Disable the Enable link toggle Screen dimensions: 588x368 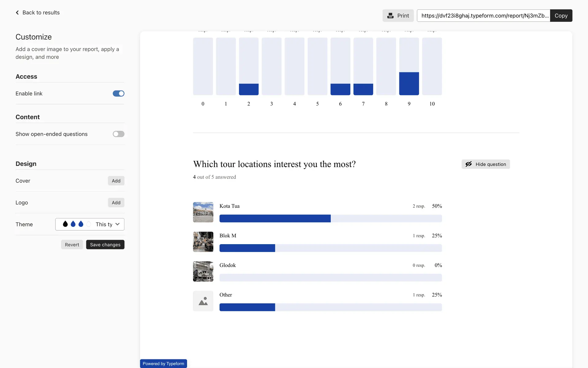pos(119,94)
